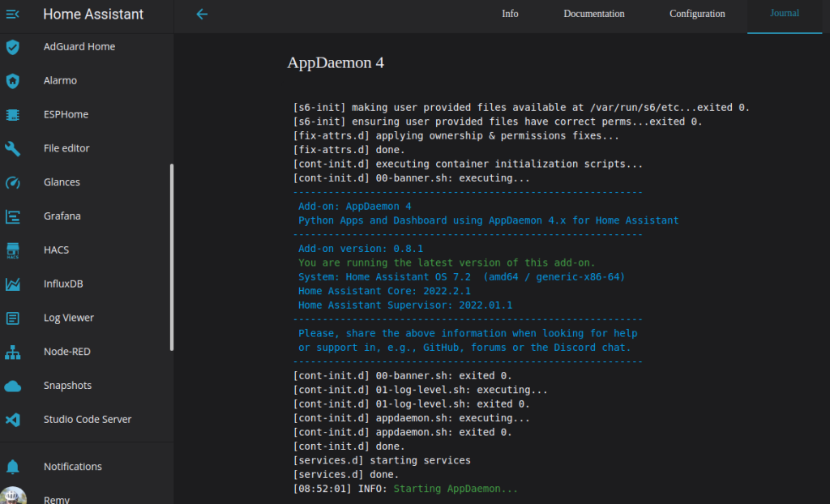The image size is (830, 504).
Task: Open the Remy user profile
Action: (x=56, y=499)
